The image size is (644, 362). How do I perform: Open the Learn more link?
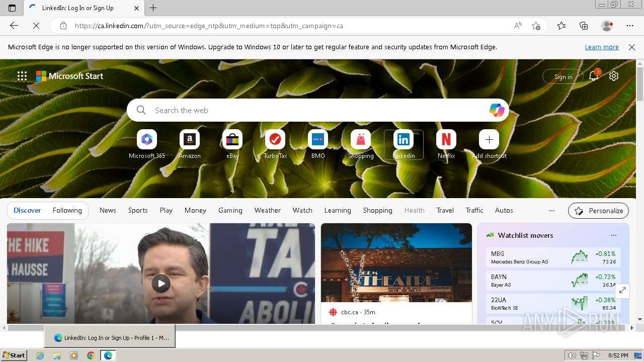coord(602,47)
